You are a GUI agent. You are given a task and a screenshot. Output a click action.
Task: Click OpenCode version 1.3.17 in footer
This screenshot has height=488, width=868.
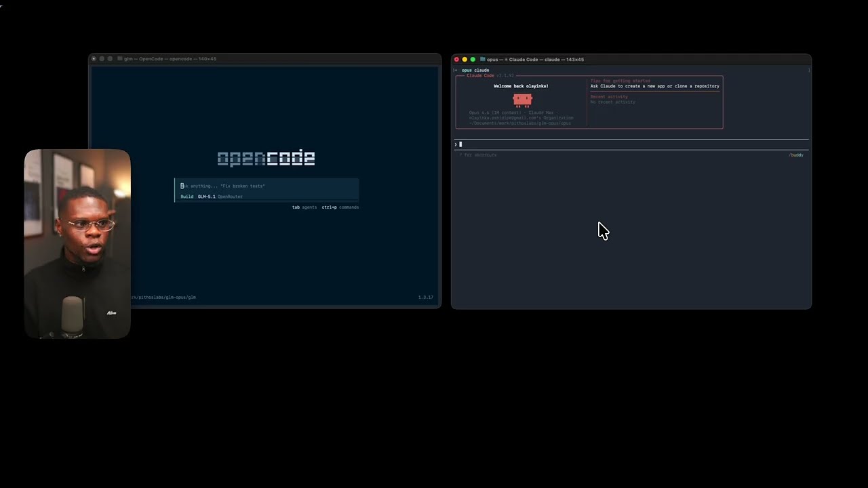[x=426, y=298]
